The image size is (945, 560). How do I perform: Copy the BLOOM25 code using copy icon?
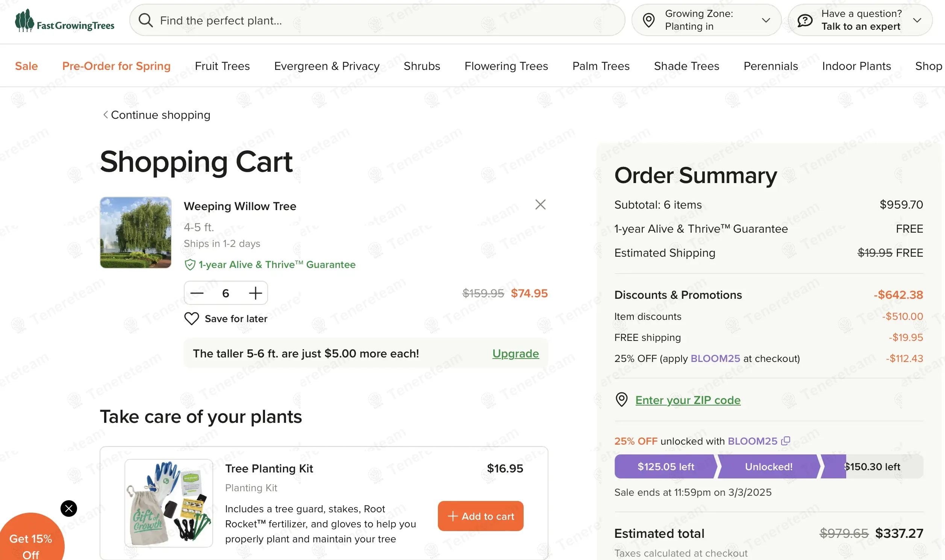785,441
